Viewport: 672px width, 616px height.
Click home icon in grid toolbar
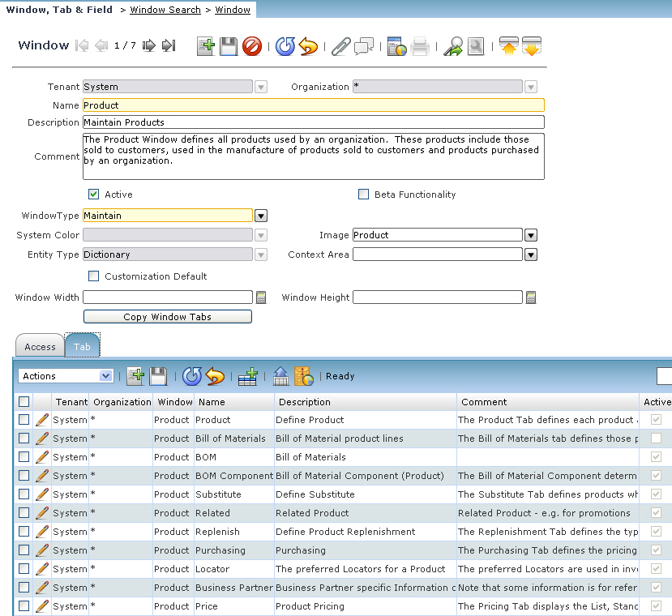(280, 376)
